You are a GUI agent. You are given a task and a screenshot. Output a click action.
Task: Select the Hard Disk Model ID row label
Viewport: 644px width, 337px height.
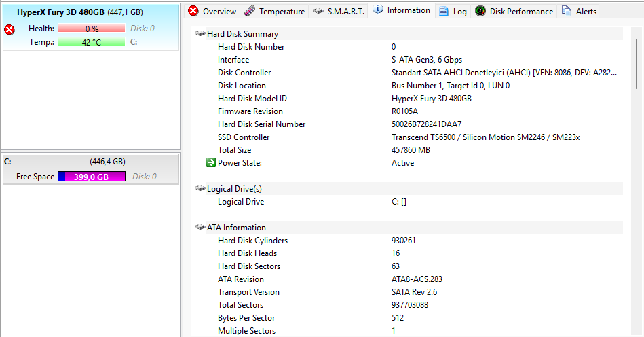tap(252, 99)
